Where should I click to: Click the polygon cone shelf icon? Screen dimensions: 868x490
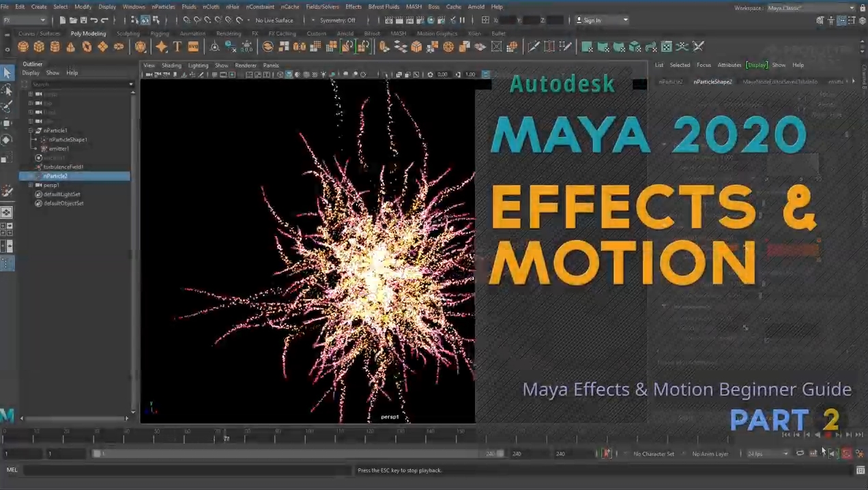pyautogui.click(x=70, y=46)
